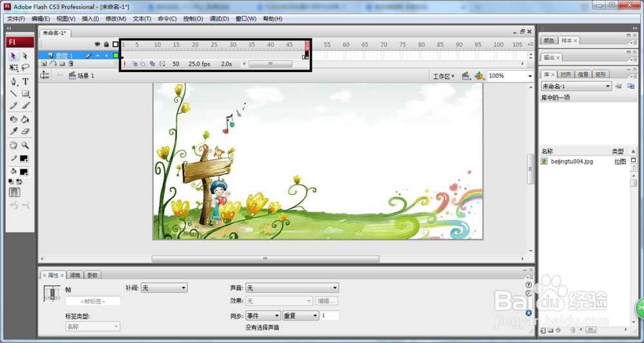Select the 图层 1 layer name

tap(64, 56)
